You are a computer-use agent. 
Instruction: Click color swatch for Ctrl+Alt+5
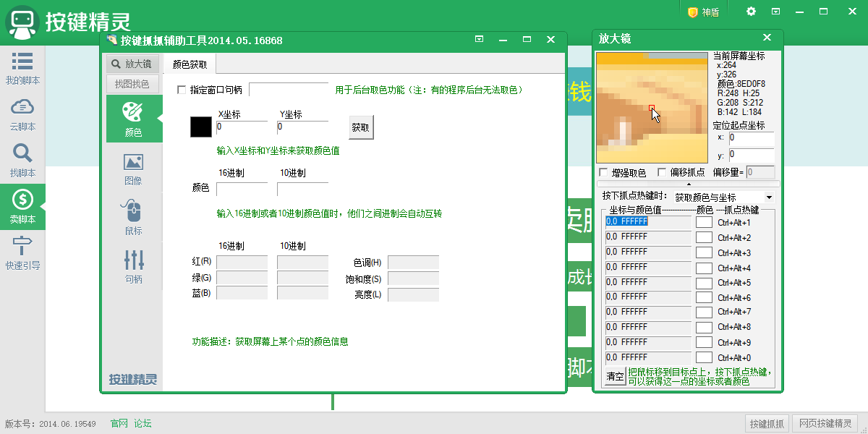704,283
